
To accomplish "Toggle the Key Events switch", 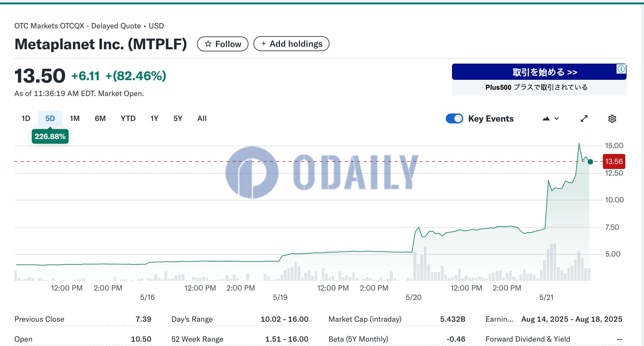I will coord(454,119).
